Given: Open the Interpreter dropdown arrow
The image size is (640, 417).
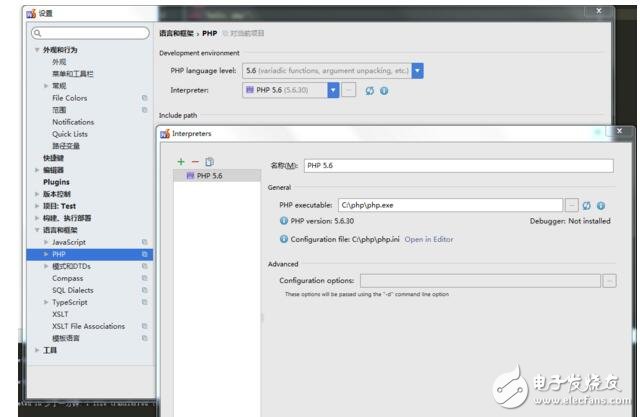Looking at the screenshot, I should 333,90.
